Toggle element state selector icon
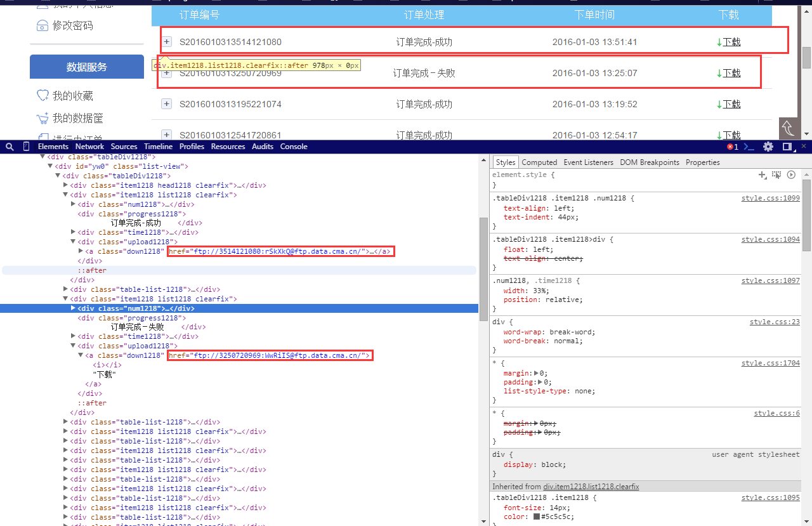 pyautogui.click(x=776, y=174)
